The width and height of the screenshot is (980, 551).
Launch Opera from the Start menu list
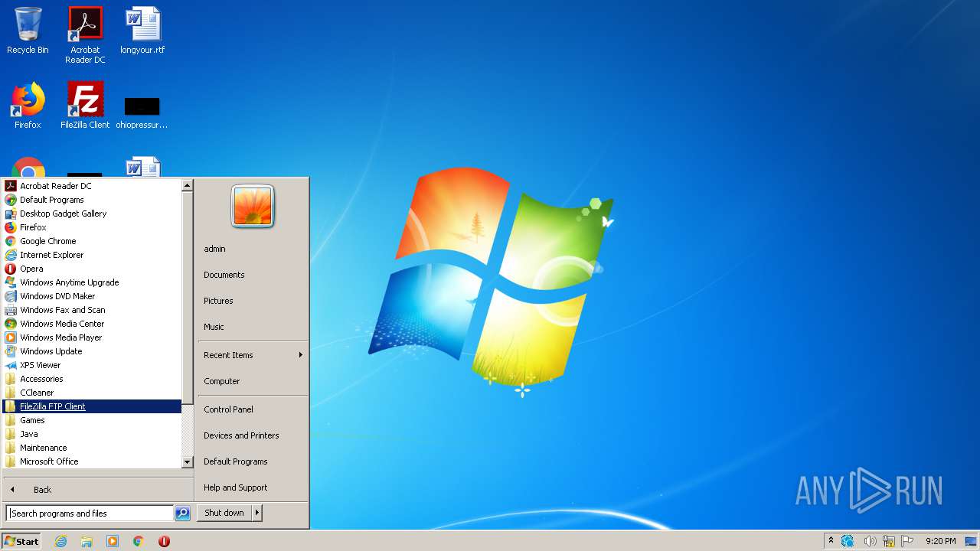93,269
